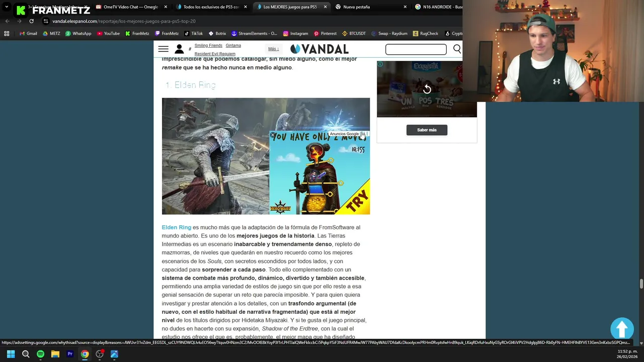Image resolution: width=644 pixels, height=362 pixels.
Task: Reload the page in Chrome
Action: click(31, 21)
